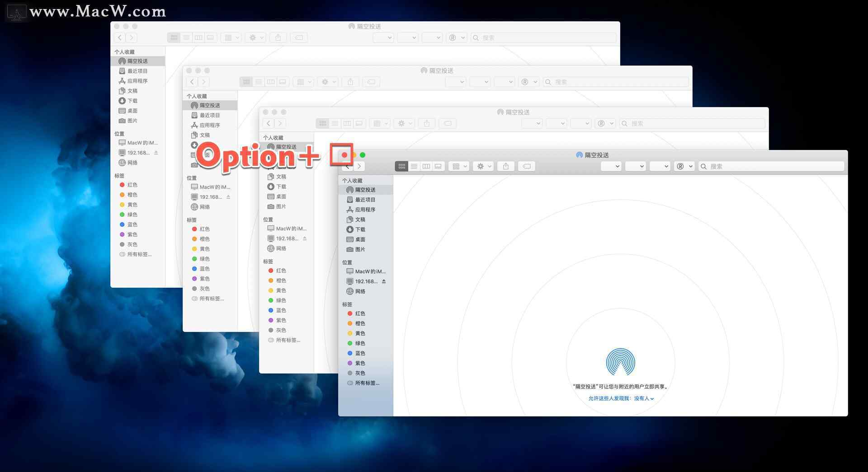The width and height of the screenshot is (868, 472).
Task: Open the gear action menu in front window
Action: pos(484,166)
